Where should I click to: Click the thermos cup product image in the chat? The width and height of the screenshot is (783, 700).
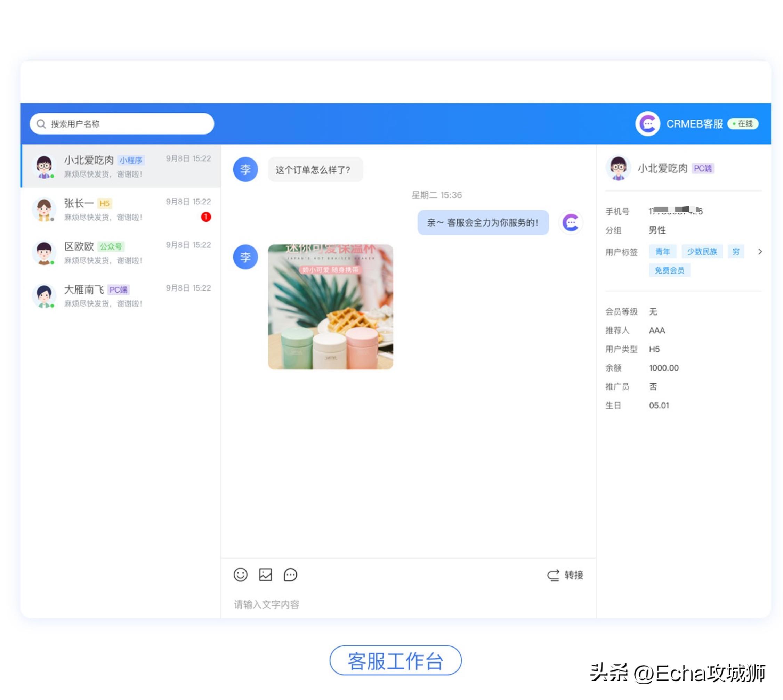point(330,306)
